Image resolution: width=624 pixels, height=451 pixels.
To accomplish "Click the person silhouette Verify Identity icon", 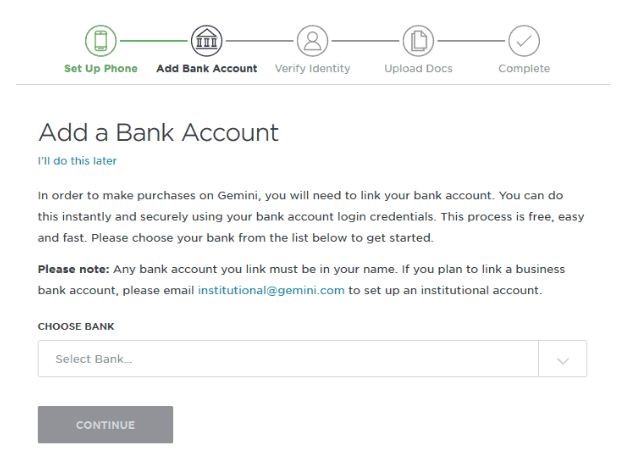I will [x=312, y=41].
